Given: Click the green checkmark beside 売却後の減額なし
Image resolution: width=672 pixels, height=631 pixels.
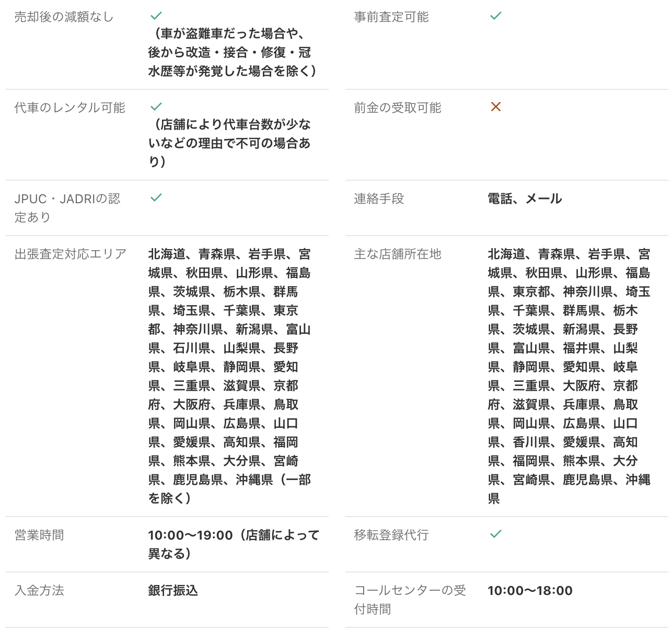Looking at the screenshot, I should [156, 16].
